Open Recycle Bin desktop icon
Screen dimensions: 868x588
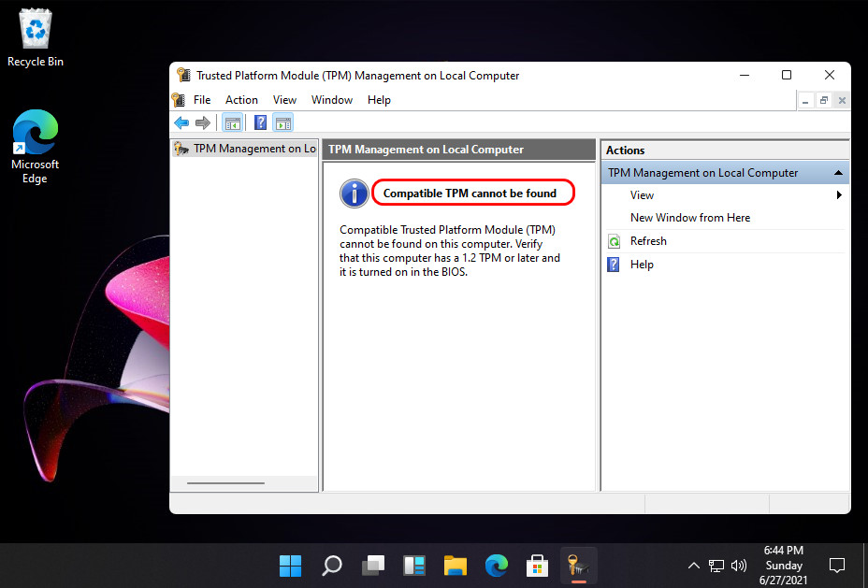(x=36, y=38)
